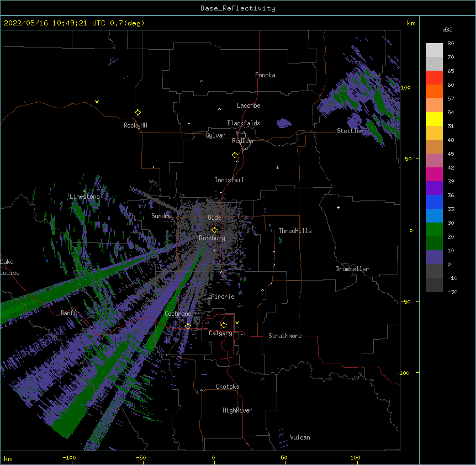This screenshot has width=476, height=465.
Task: Click the RedDeer city label
Action: point(243,141)
